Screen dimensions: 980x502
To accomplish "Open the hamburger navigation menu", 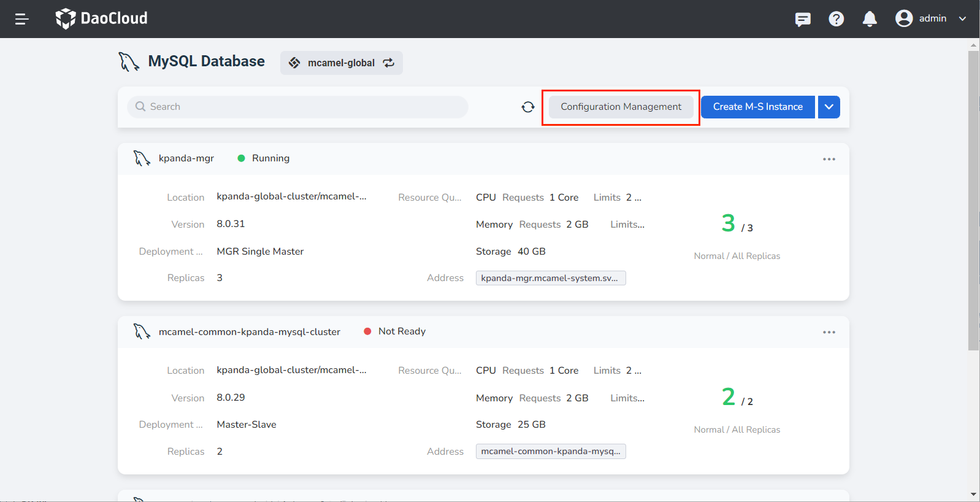I will click(x=22, y=19).
